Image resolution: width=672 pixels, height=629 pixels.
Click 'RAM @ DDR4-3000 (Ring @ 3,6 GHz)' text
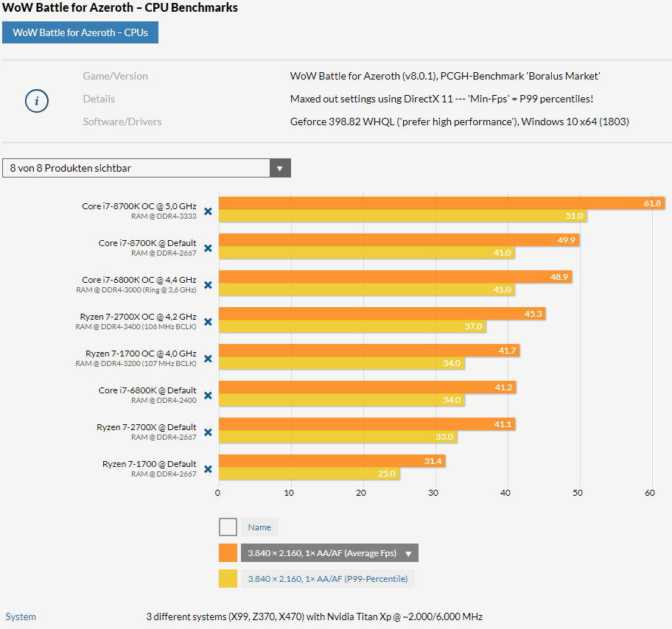pos(136,290)
